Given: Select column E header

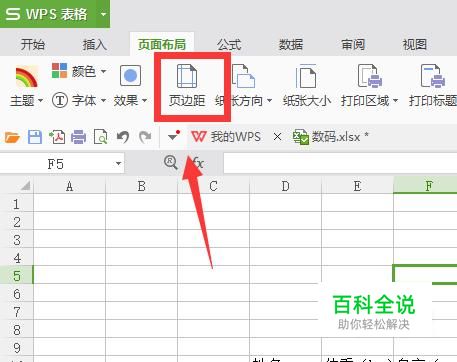Looking at the screenshot, I should (x=358, y=186).
